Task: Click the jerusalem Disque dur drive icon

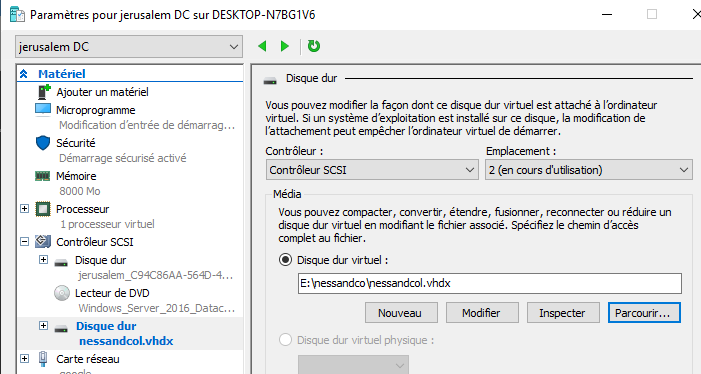Action: pos(61,262)
